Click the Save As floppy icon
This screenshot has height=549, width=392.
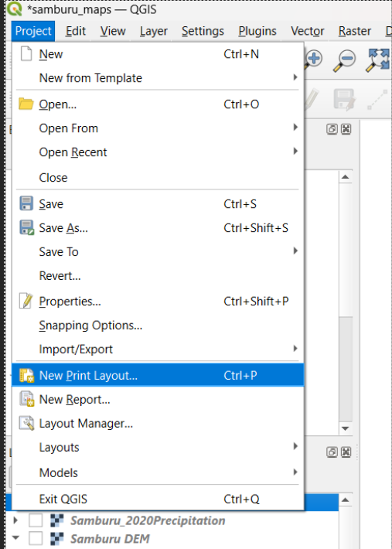coord(26,227)
